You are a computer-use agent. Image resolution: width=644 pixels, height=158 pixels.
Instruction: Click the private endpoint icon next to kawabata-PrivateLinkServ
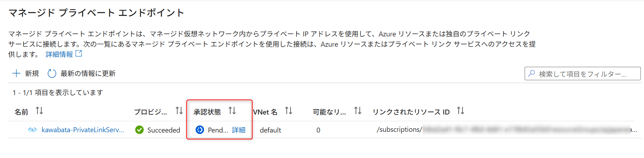click(32, 130)
